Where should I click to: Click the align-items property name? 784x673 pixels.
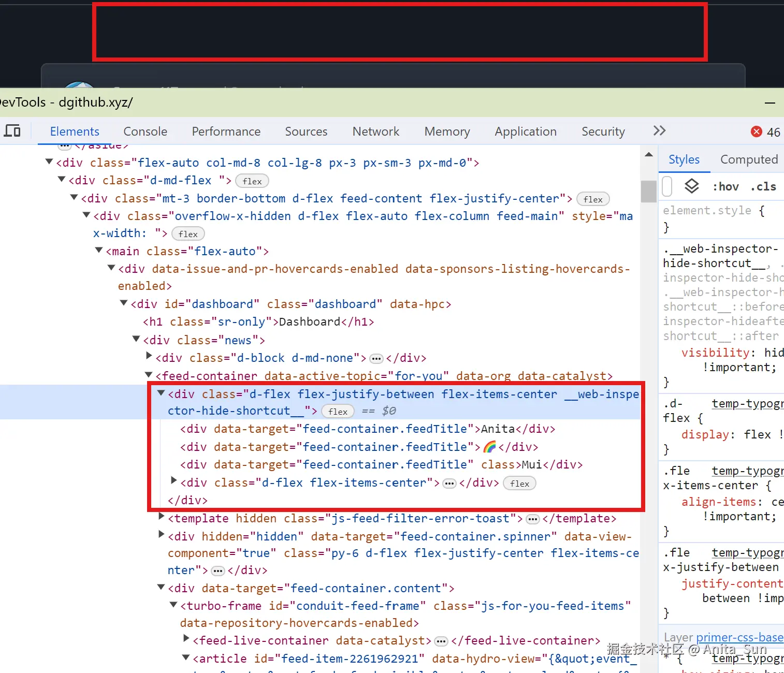coord(719,502)
